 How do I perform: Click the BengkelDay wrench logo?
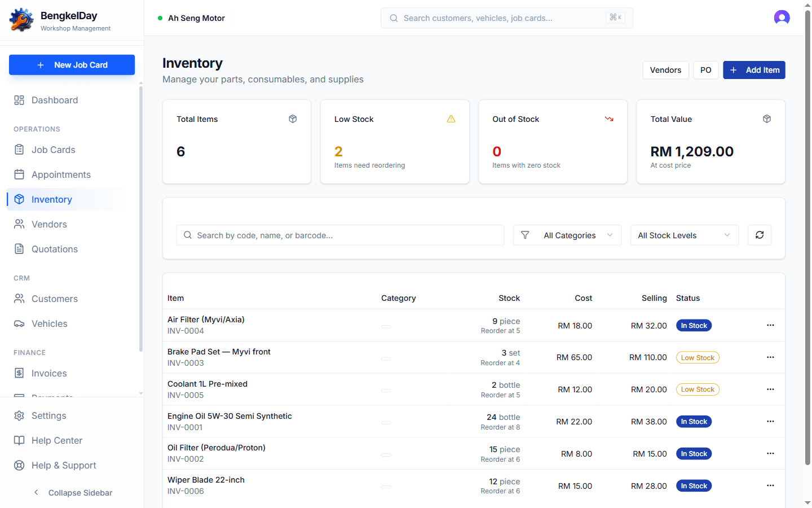click(21, 20)
